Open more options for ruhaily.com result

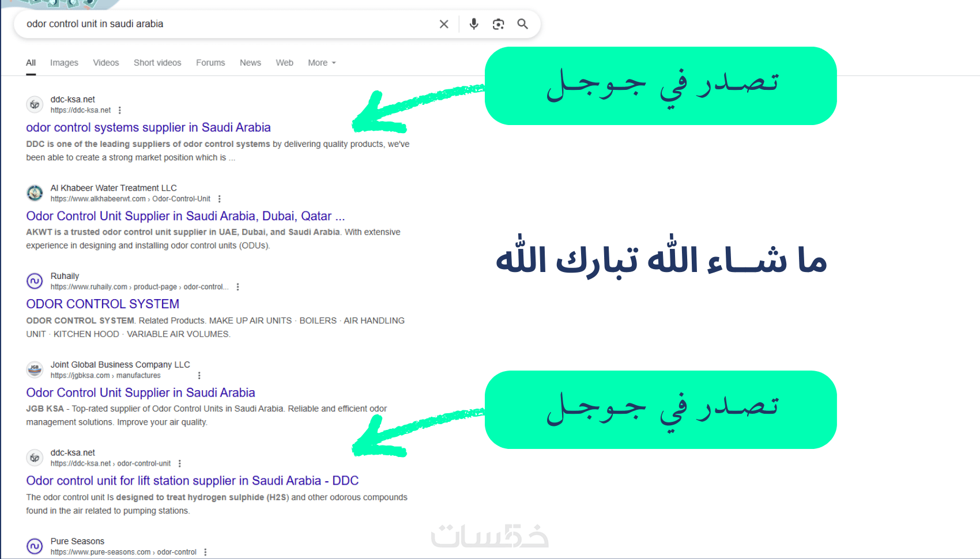(238, 287)
